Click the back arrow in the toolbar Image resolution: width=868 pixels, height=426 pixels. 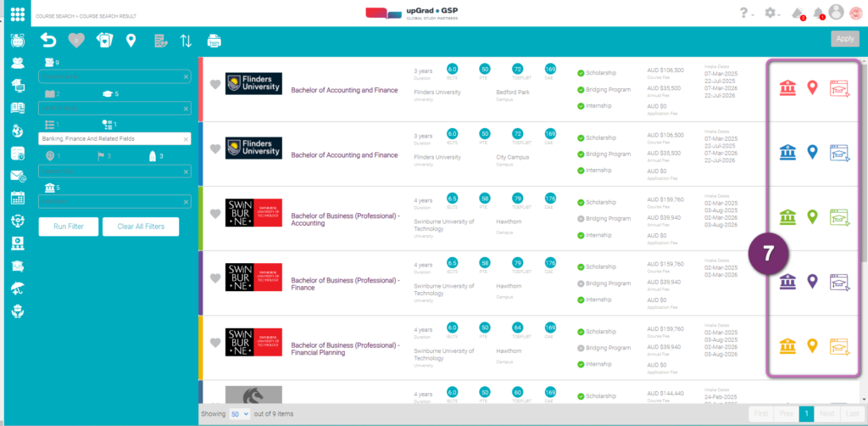(x=48, y=40)
